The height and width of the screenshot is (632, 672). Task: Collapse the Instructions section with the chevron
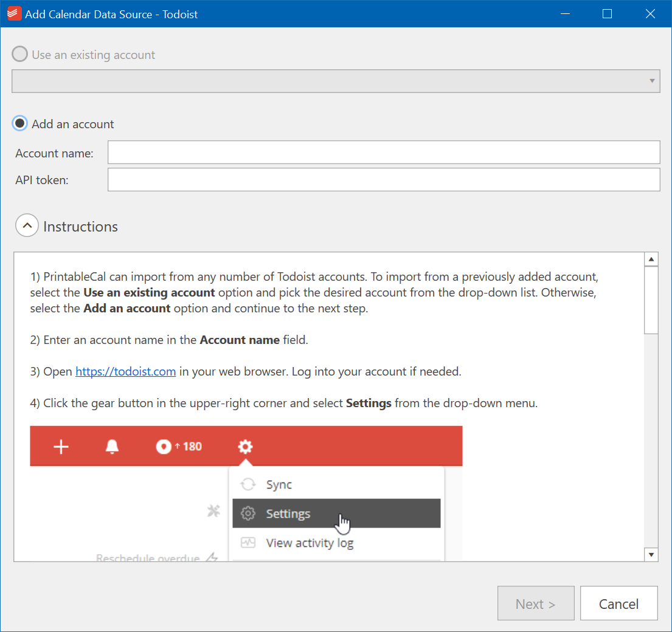pos(27,225)
